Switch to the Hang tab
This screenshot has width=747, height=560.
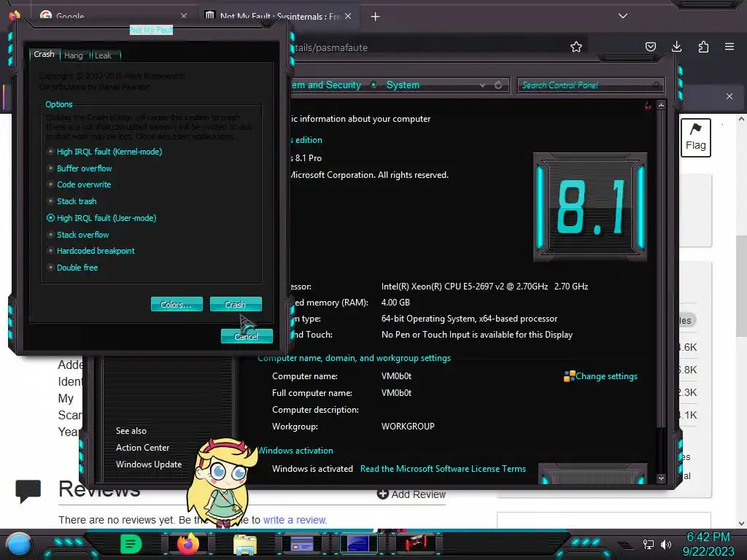coord(74,55)
